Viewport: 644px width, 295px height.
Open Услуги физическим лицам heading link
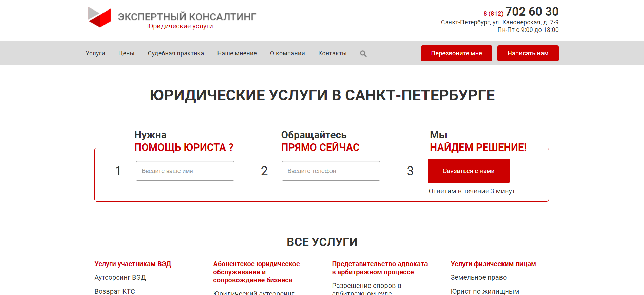coord(493,264)
